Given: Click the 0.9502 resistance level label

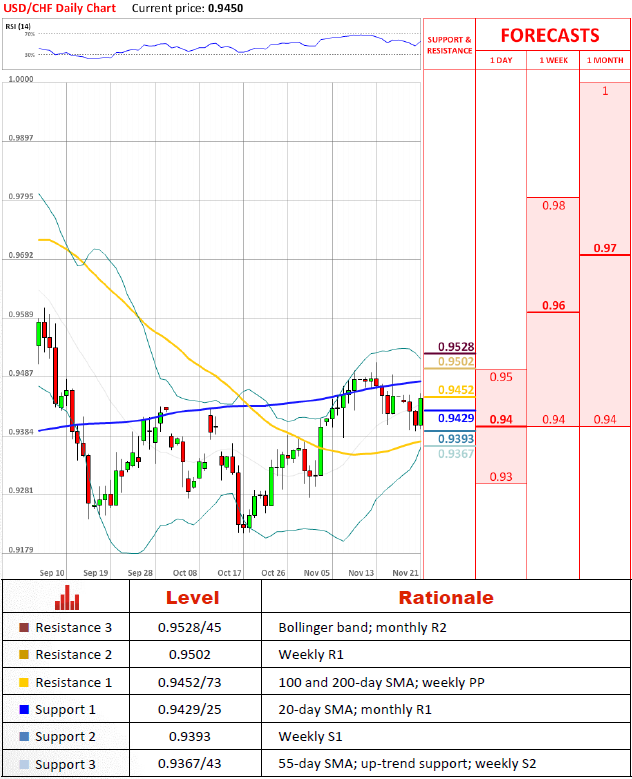Looking at the screenshot, I should coord(456,361).
